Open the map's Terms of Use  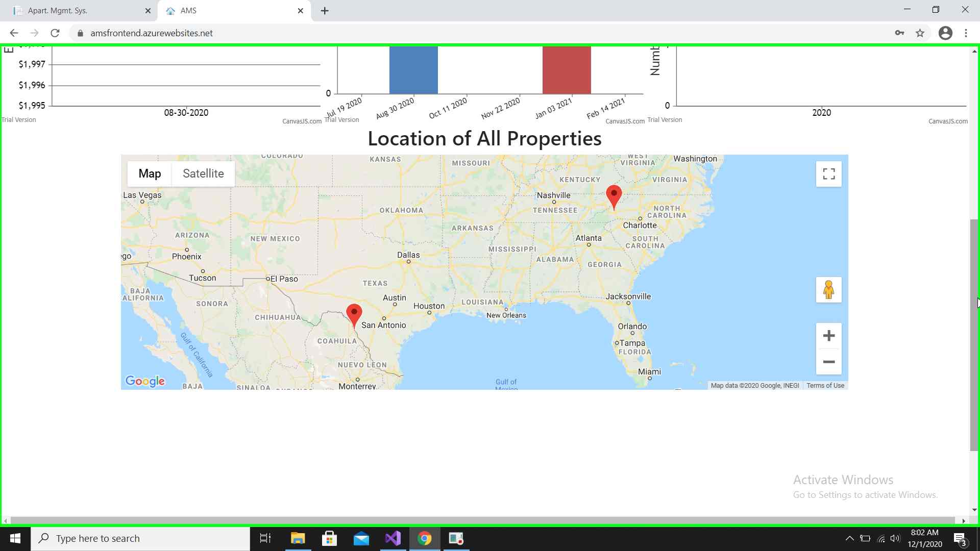(825, 386)
